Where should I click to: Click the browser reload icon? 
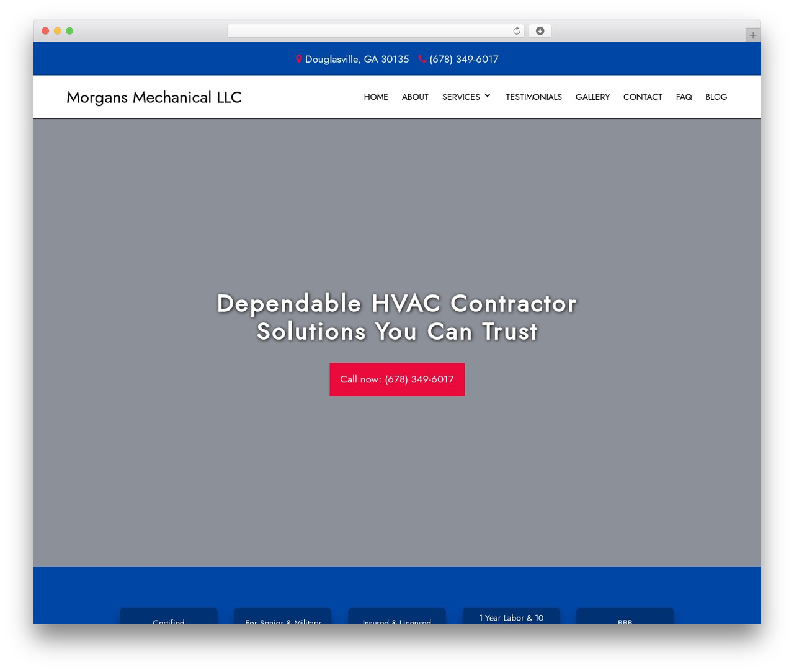point(516,31)
